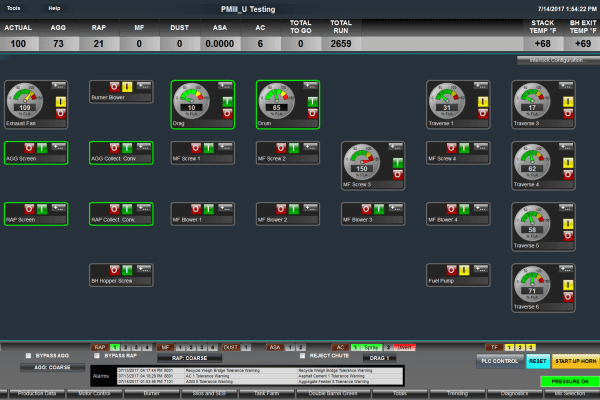Toggle the REJECT CHUTE checkbox
The image size is (600, 400).
click(303, 355)
